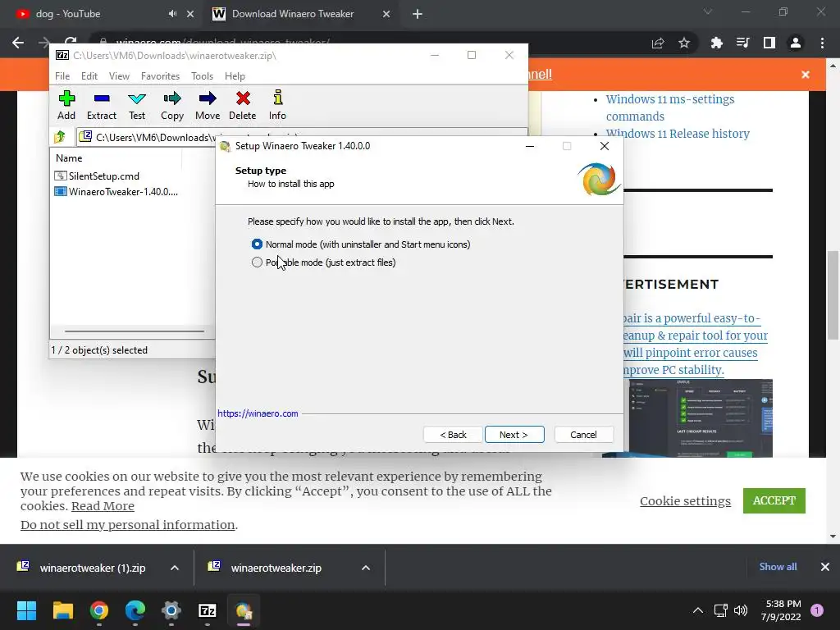Screen dimensions: 840x630
Task: Open Chrome extensions puzzle icon
Action: point(716,43)
